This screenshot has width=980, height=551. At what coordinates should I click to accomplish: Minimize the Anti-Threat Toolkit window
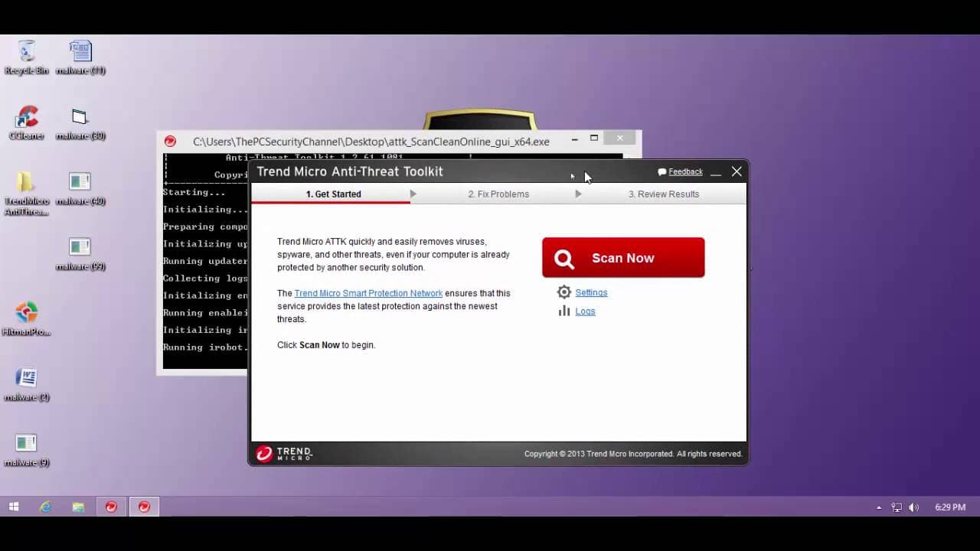tap(716, 172)
